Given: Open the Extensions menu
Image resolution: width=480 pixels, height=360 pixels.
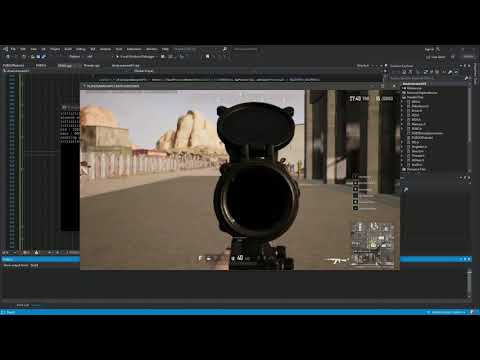Looking at the screenshot, I should pyautogui.click(x=134, y=49).
